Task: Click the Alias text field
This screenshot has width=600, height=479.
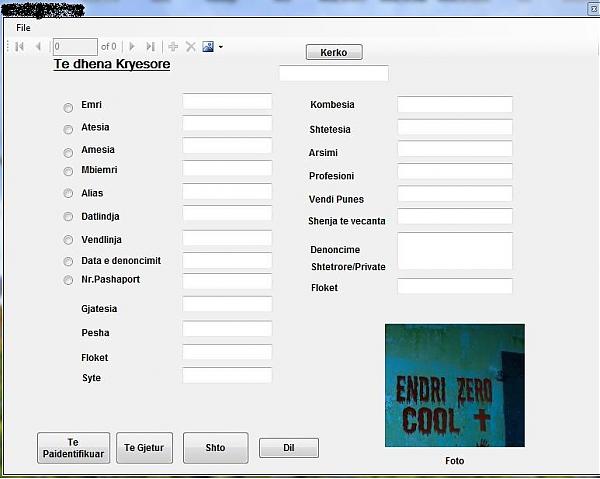Action: click(x=227, y=191)
